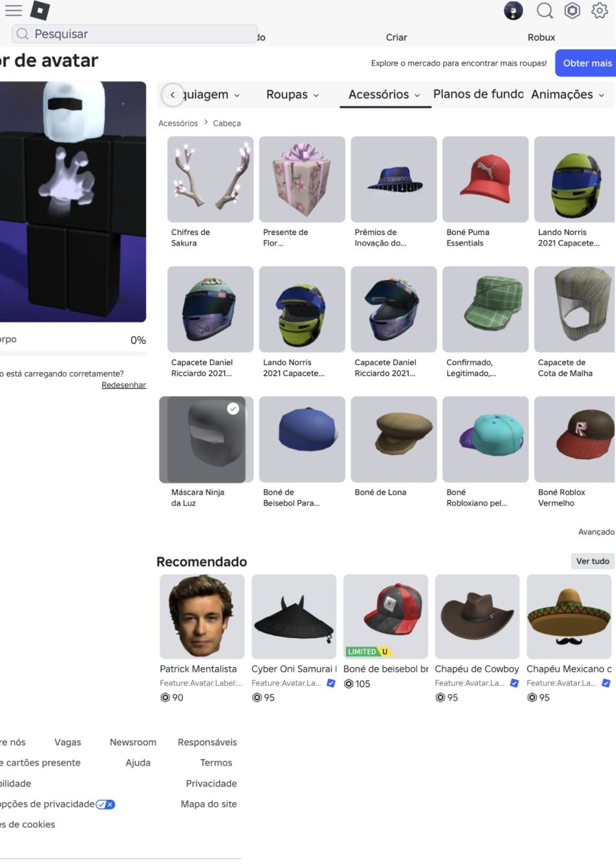Equip the Boné de Lona hat
Image resolution: width=616 pixels, height=866 pixels.
393,440
